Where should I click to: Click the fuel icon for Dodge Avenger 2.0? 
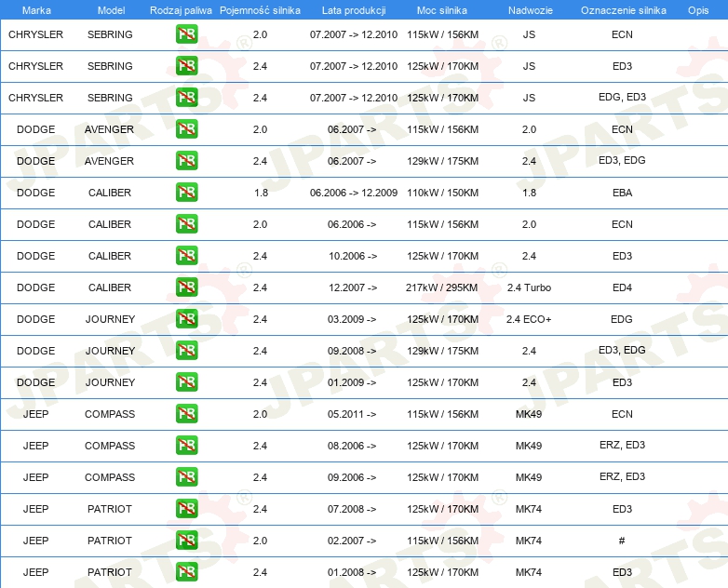pyautogui.click(x=186, y=129)
